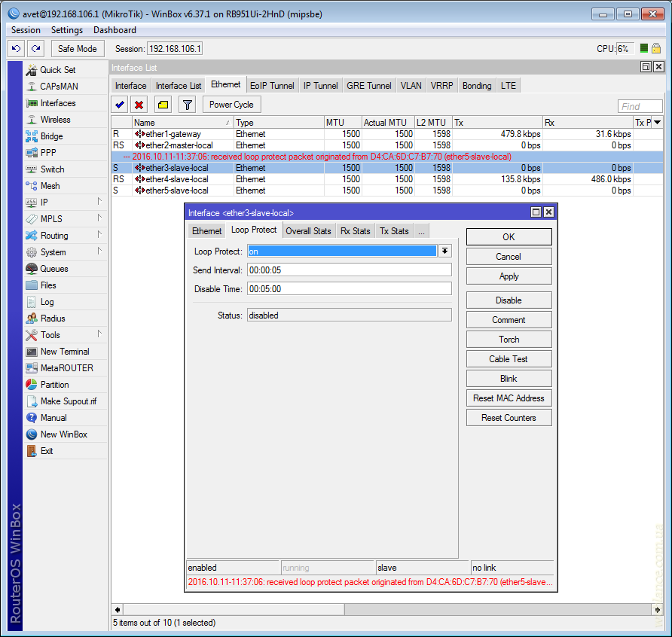Click the Redo arrow icon in toolbar
Screen dimensions: 672x637
pyautogui.click(x=36, y=48)
